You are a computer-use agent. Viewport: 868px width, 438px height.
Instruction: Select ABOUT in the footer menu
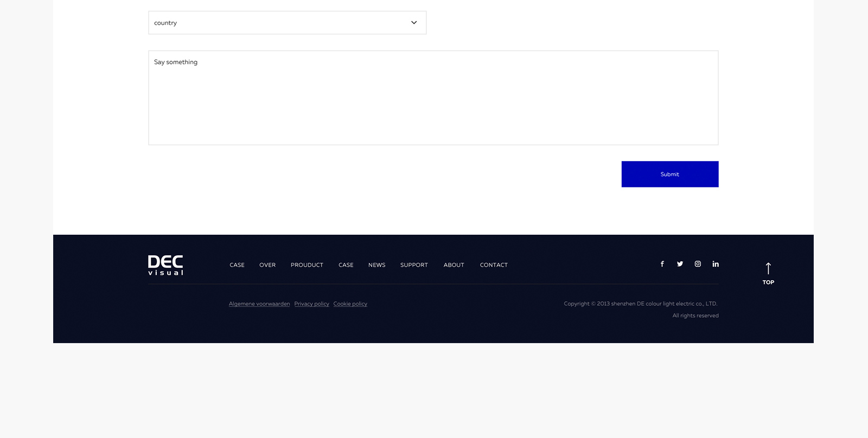[454, 265]
